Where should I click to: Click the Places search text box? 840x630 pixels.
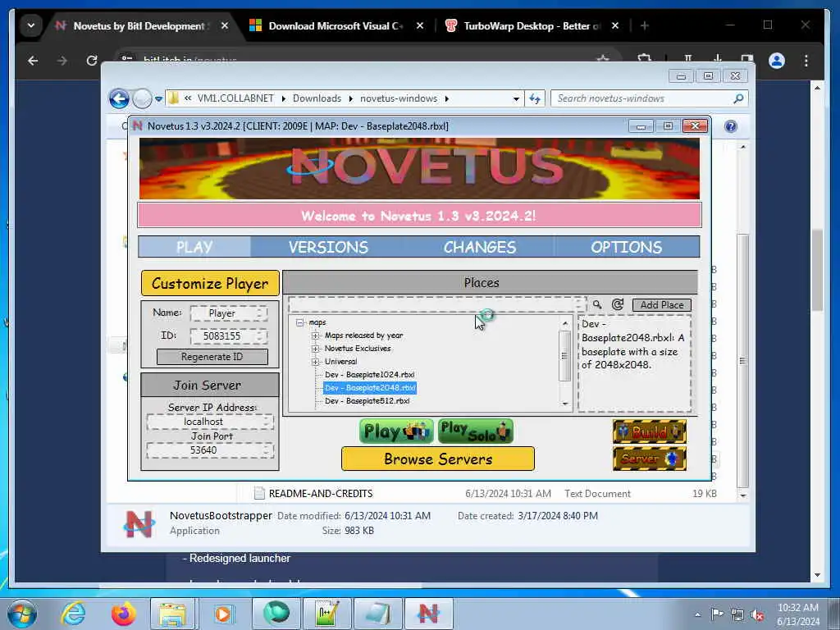pyautogui.click(x=437, y=305)
